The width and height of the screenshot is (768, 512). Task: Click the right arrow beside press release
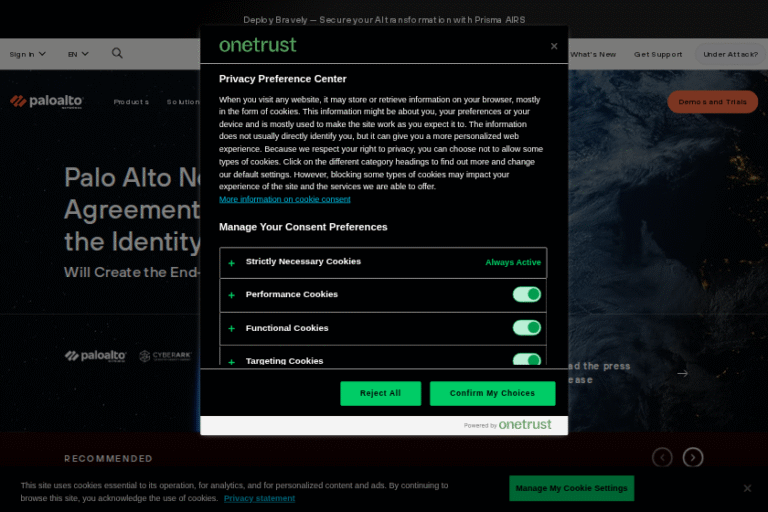(x=682, y=374)
